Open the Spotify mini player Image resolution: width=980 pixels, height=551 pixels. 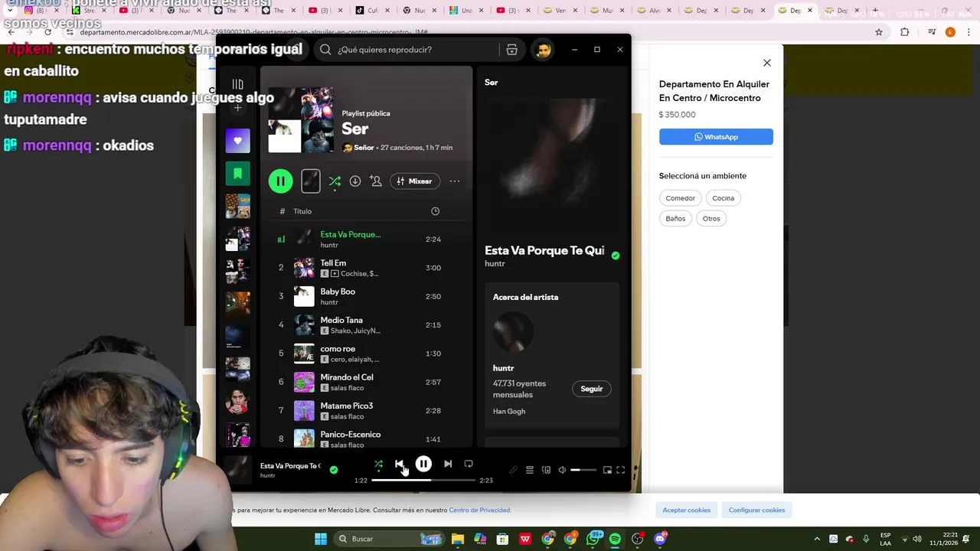pyautogui.click(x=607, y=470)
